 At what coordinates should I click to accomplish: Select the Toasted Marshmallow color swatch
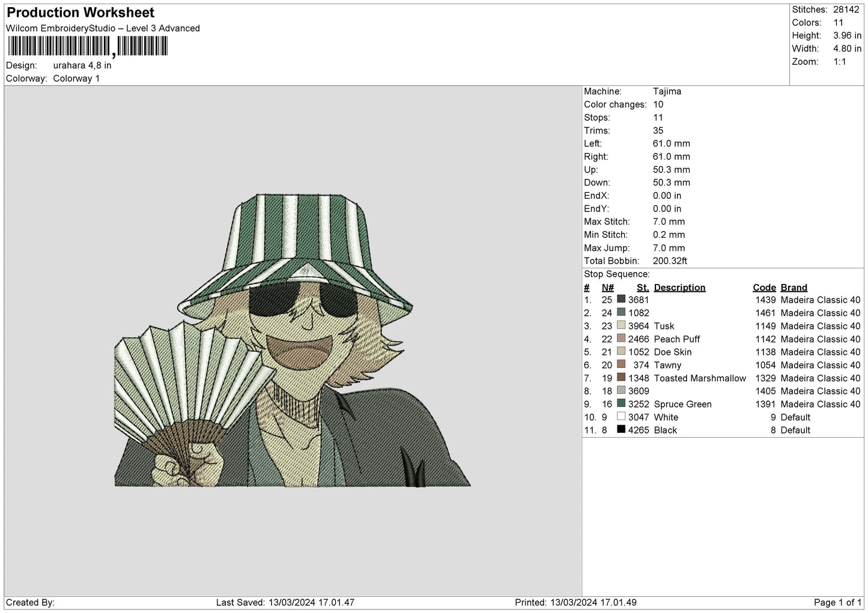621,378
